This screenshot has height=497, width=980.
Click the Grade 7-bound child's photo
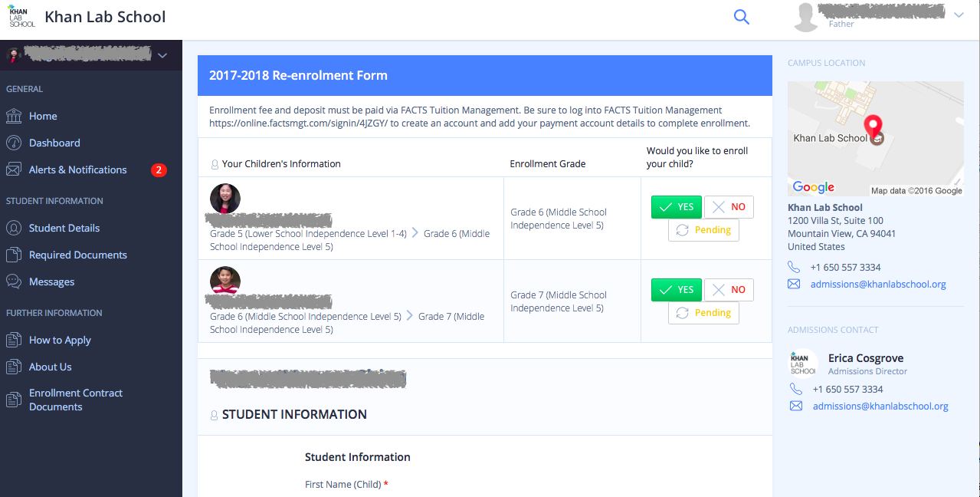225,281
